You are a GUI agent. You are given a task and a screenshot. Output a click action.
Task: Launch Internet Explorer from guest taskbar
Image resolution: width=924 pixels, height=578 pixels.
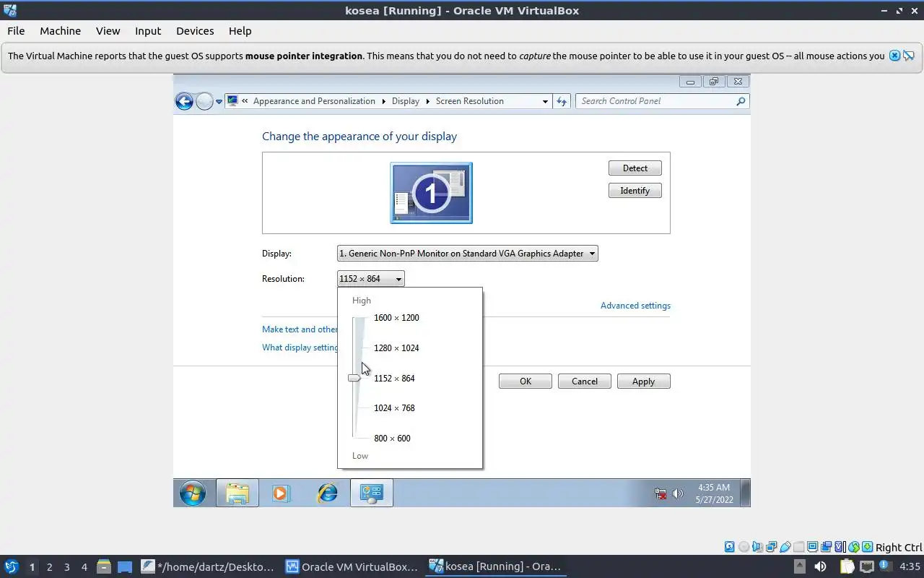(328, 493)
